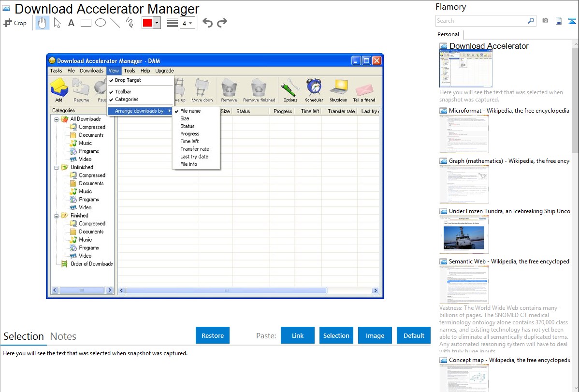579x392 pixels.
Task: Select the text annotation tool
Action: pyautogui.click(x=71, y=23)
